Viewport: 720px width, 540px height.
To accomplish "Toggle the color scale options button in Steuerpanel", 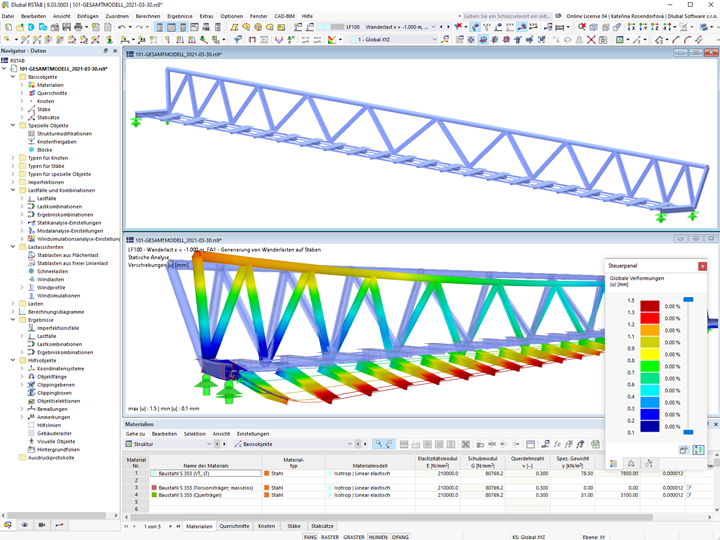I will click(x=698, y=450).
